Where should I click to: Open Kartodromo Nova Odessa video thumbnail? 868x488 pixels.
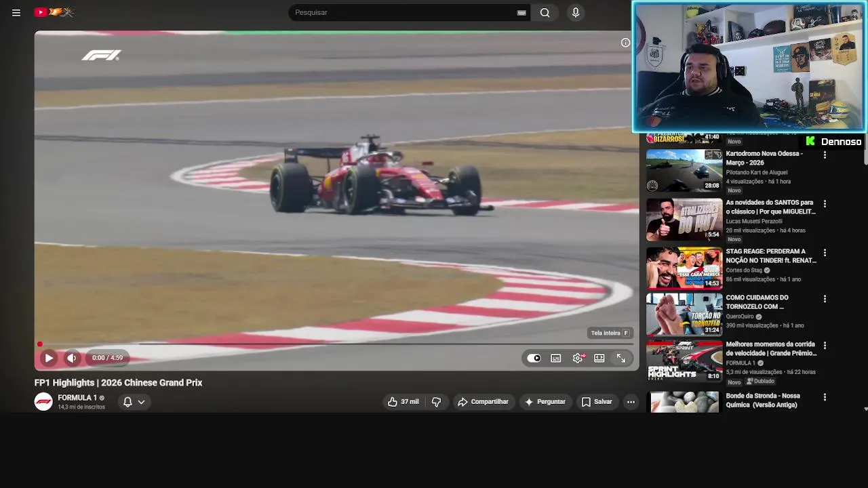pos(684,171)
